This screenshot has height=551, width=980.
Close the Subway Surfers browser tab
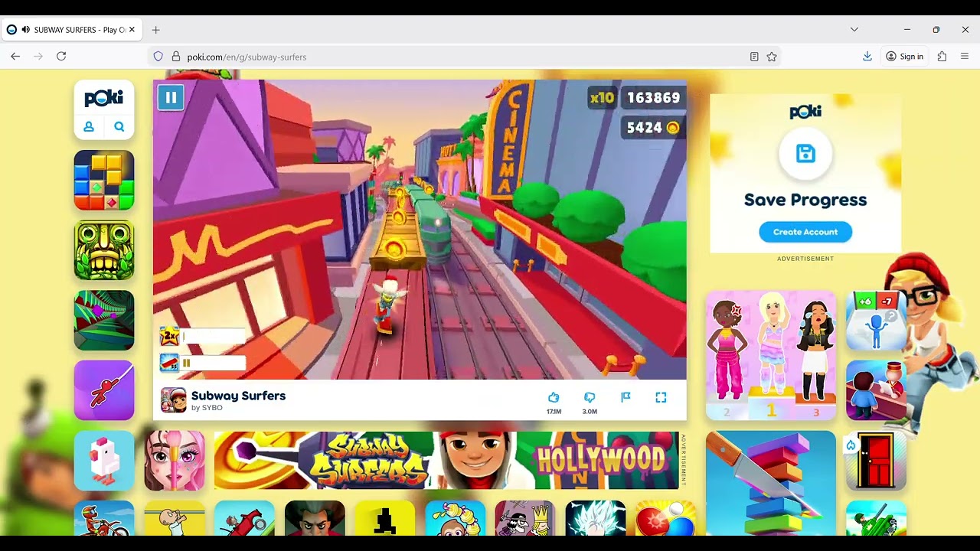tap(132, 30)
